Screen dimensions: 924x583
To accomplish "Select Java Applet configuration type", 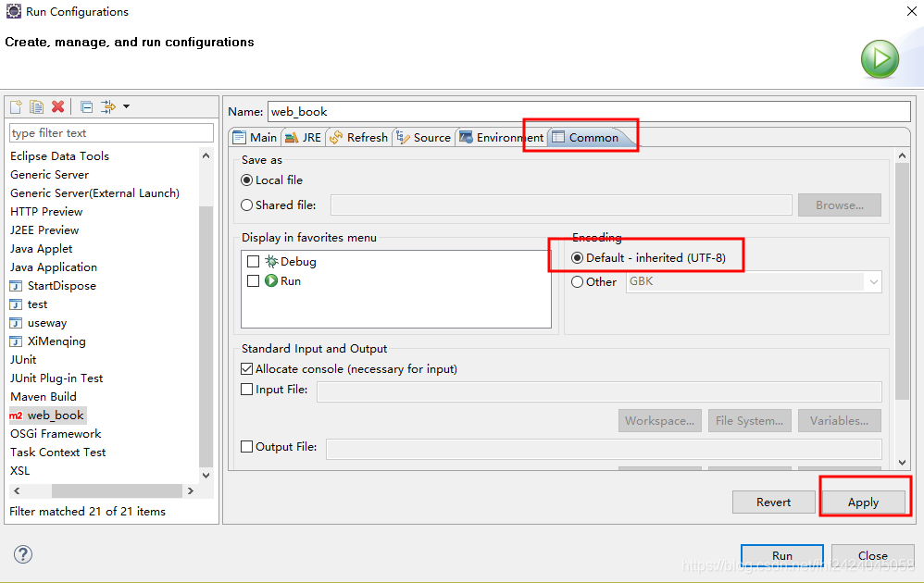I will pos(42,249).
